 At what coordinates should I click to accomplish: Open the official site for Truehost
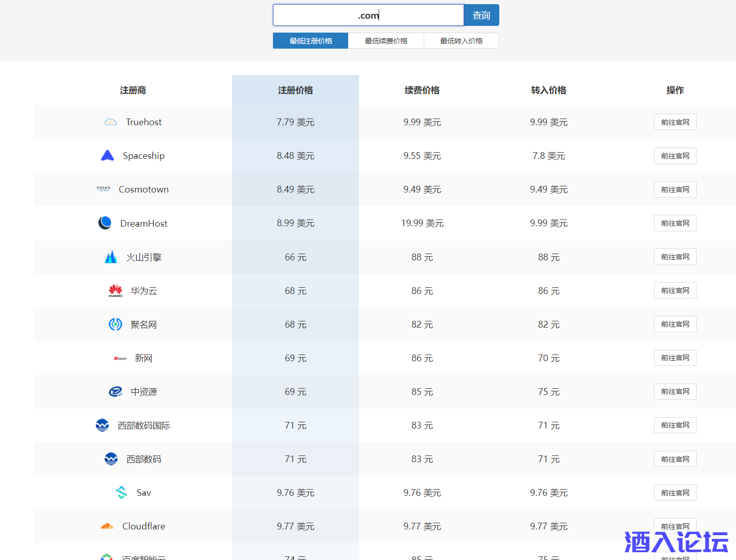675,122
